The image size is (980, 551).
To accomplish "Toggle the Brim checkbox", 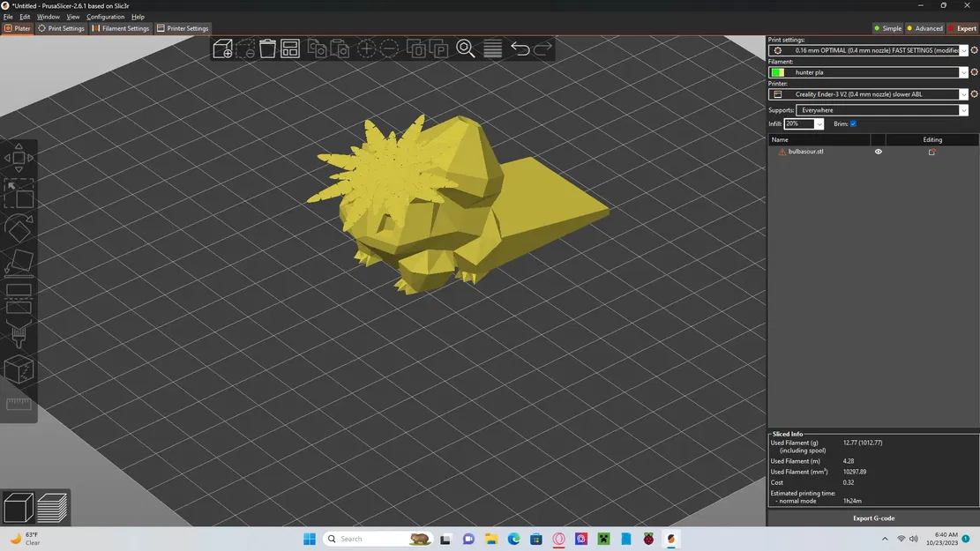I will [x=853, y=123].
